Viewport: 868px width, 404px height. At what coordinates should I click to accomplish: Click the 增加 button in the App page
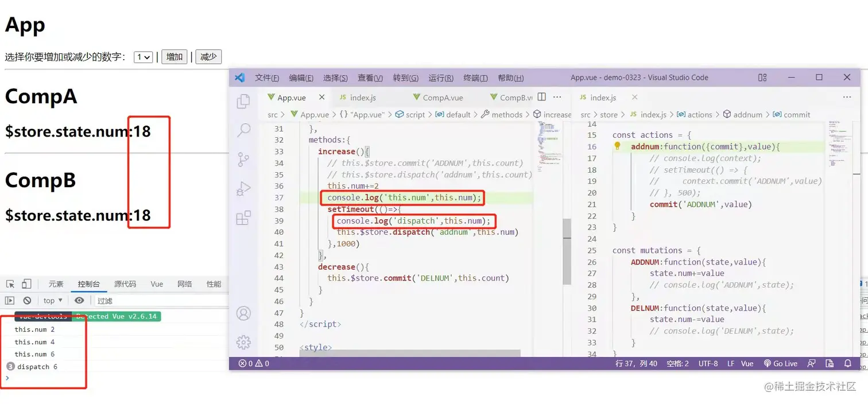(x=175, y=57)
